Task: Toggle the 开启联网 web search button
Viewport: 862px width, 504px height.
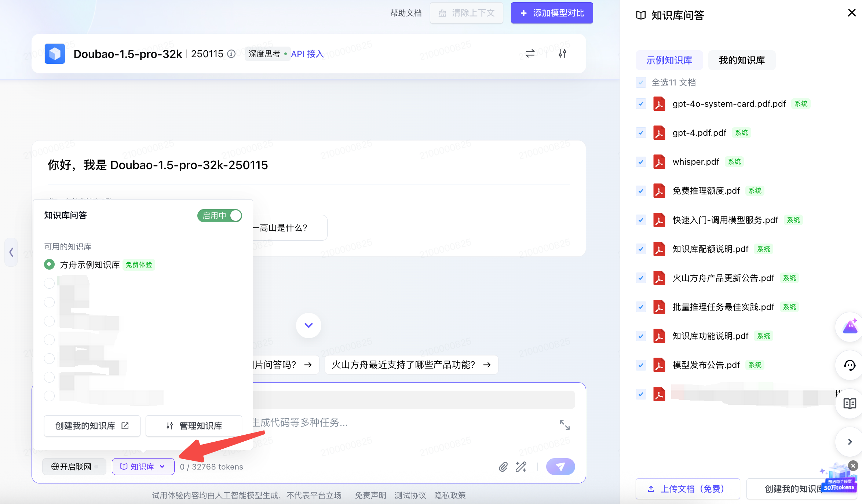Action: click(74, 467)
